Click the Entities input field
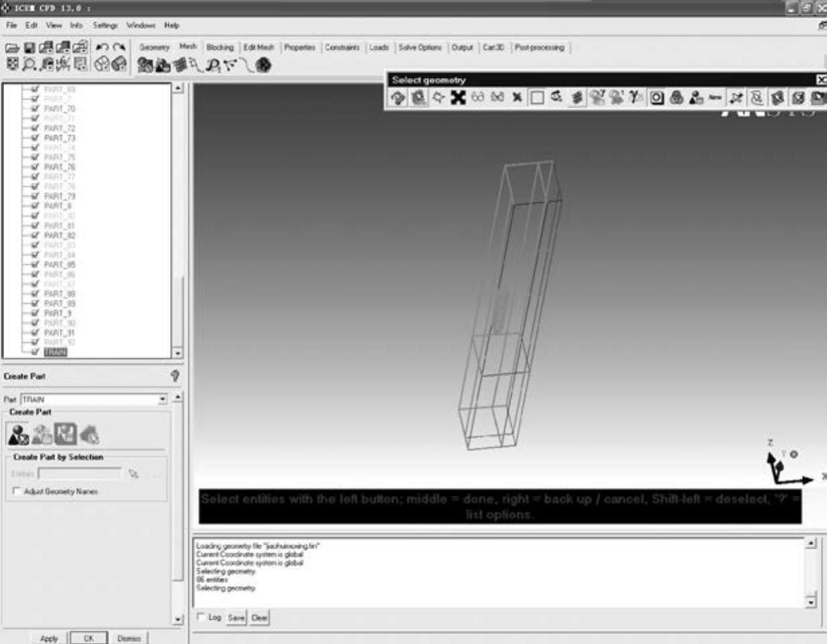This screenshot has height=644, width=827. click(x=79, y=474)
